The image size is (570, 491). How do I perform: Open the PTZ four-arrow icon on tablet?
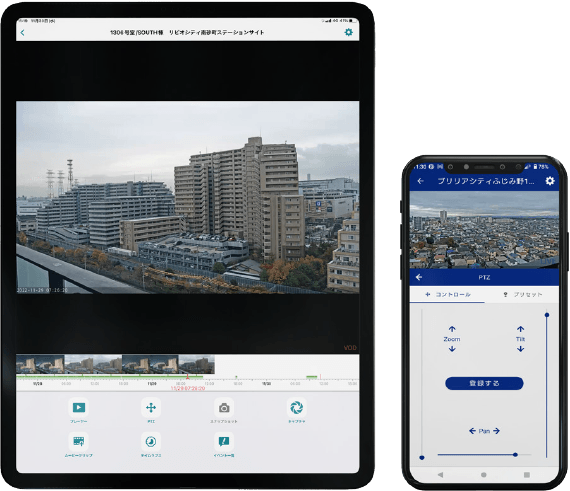coord(151,407)
